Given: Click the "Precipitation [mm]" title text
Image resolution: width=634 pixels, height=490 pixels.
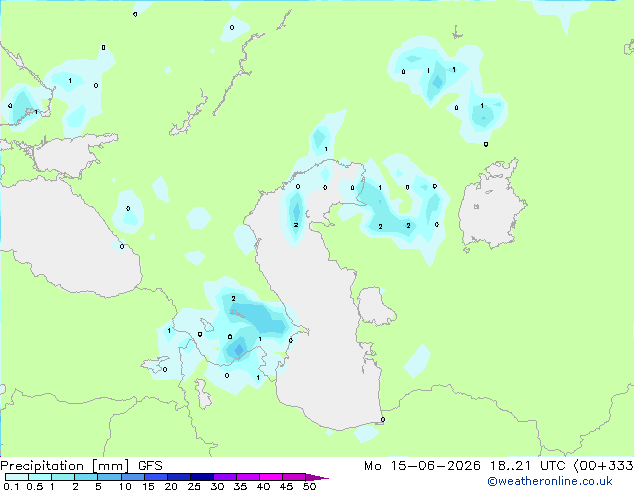Looking at the screenshot, I should (65, 466).
